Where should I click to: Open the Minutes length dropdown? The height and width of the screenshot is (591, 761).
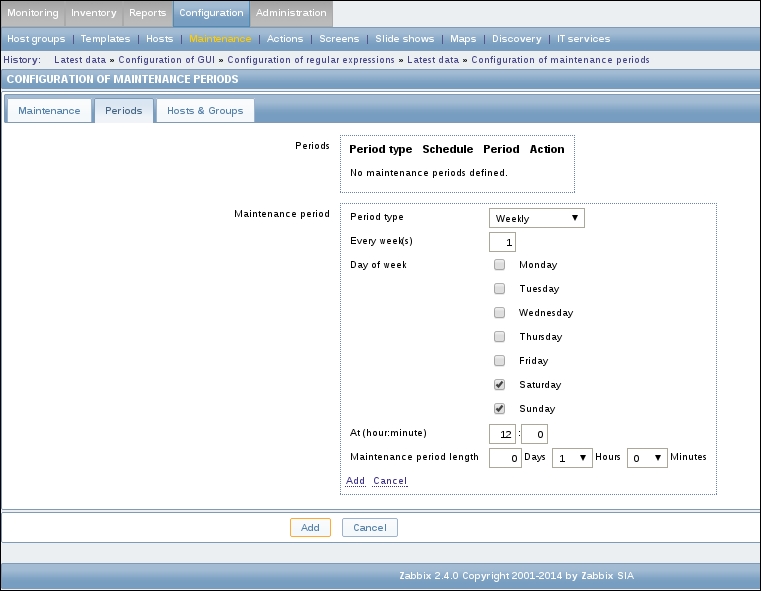646,457
